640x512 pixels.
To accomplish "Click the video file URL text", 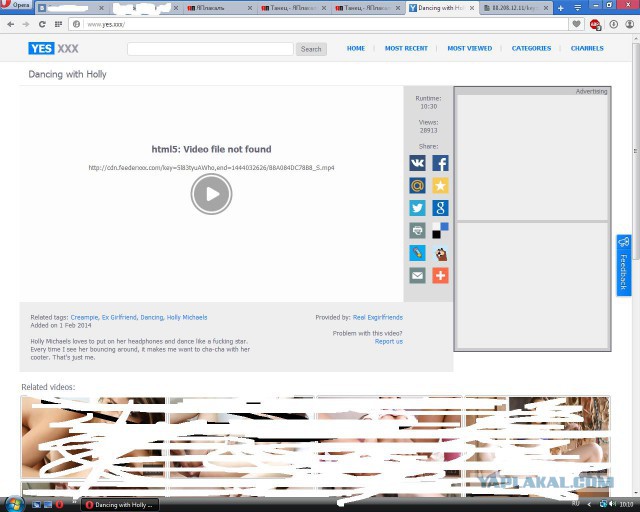I will (211, 167).
